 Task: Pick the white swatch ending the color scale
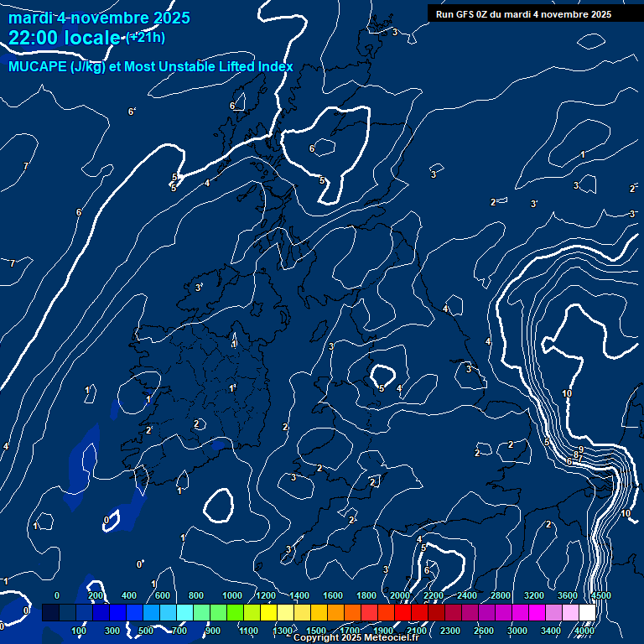pos(587,613)
